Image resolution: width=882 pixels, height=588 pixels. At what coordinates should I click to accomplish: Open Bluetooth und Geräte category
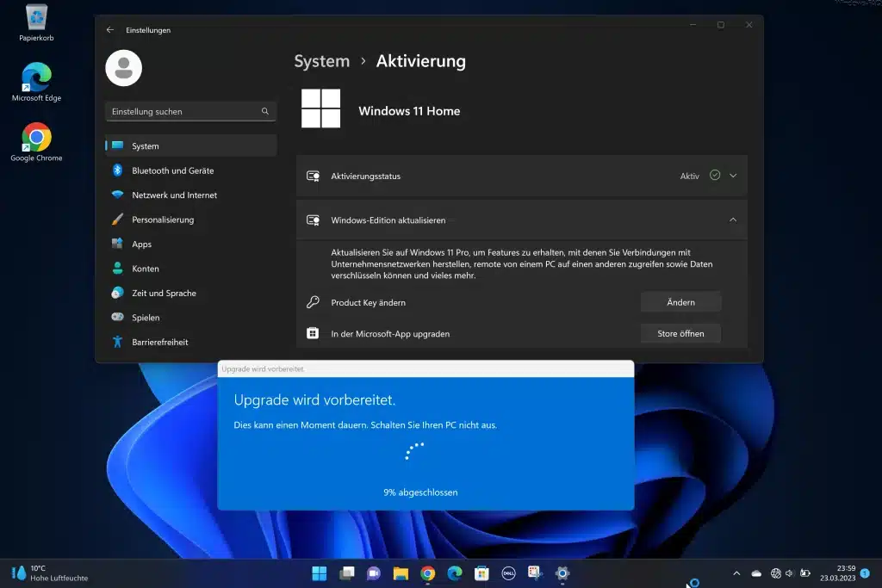190,170
